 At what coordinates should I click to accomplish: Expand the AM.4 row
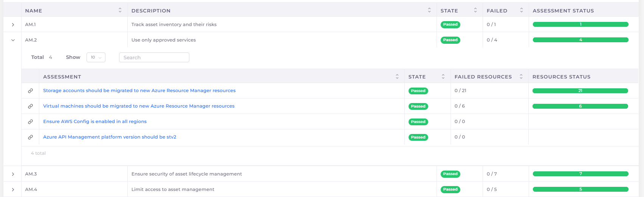[13, 190]
